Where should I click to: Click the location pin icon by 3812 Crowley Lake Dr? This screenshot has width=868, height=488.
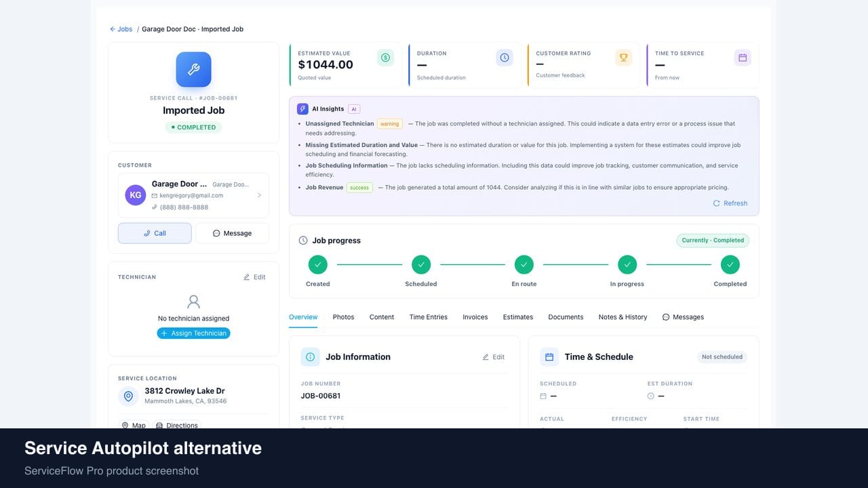click(128, 396)
